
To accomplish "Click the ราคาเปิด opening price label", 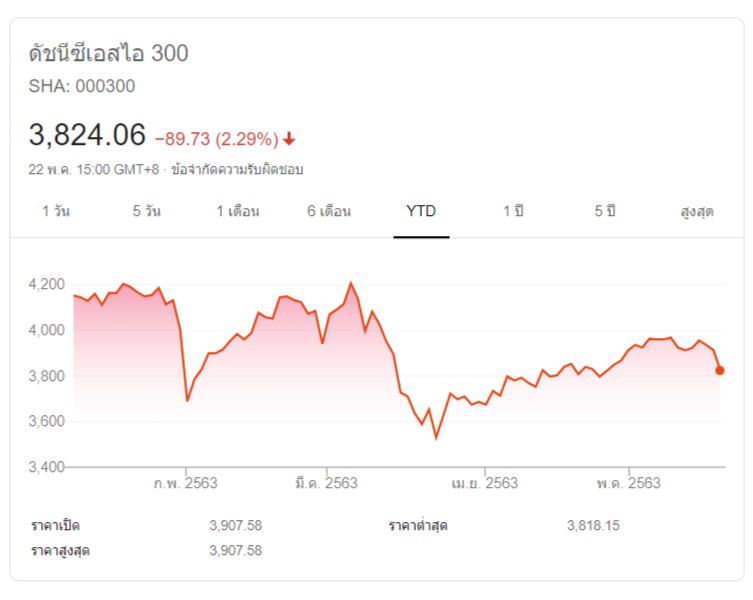I will (x=56, y=525).
